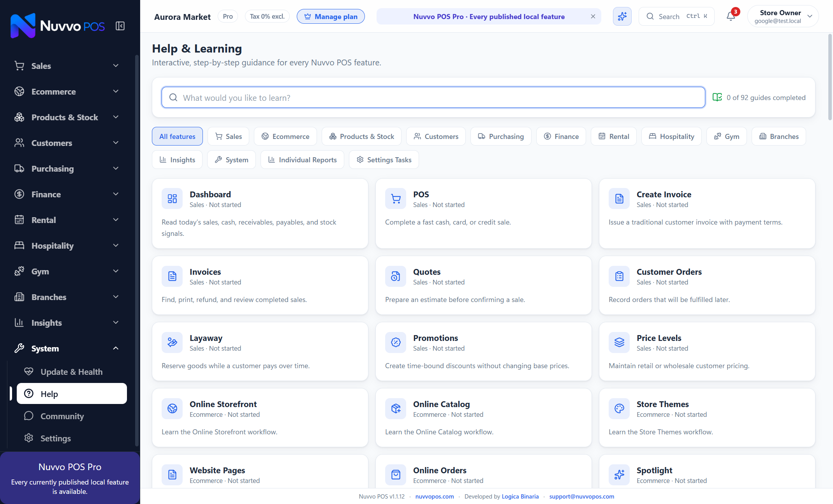The image size is (833, 504).
Task: Click the main page vertical scrollbar
Action: (830, 78)
